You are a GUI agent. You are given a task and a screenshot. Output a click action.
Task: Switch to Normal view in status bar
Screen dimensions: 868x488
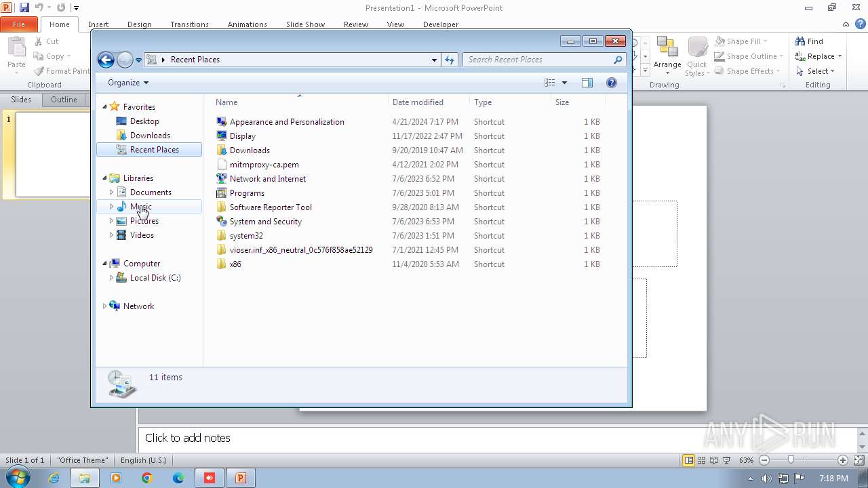(688, 460)
